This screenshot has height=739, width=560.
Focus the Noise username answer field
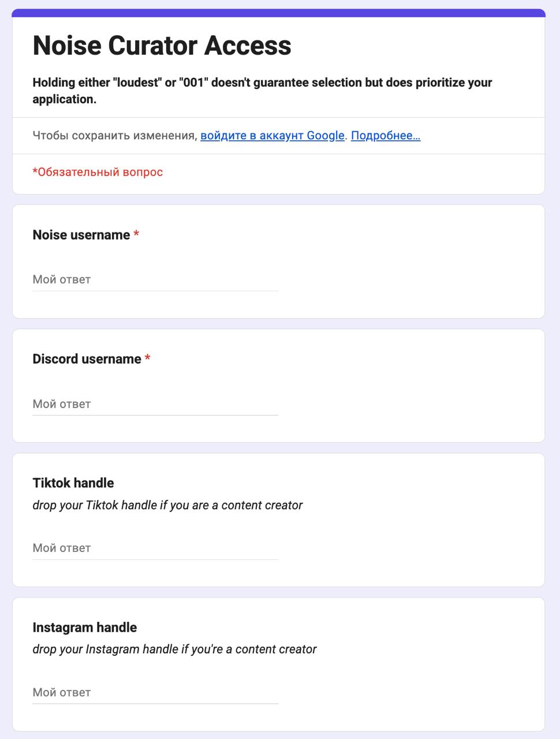pyautogui.click(x=155, y=280)
